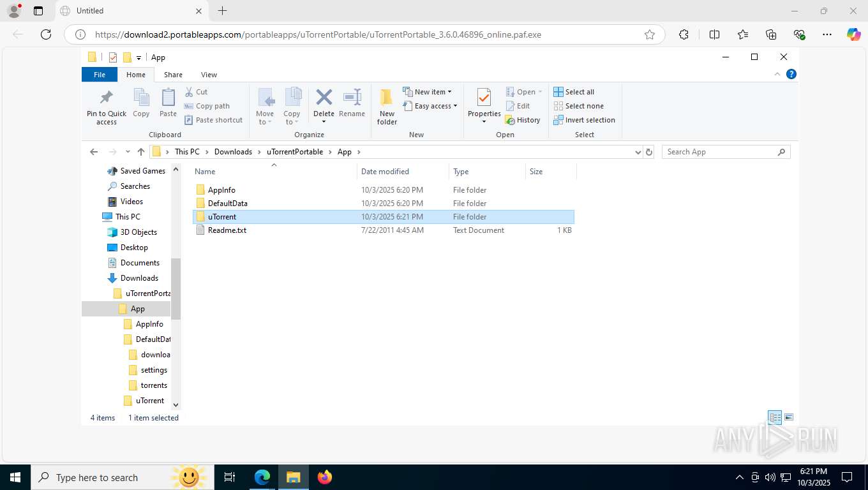Click the Open ribbon button

(523, 92)
